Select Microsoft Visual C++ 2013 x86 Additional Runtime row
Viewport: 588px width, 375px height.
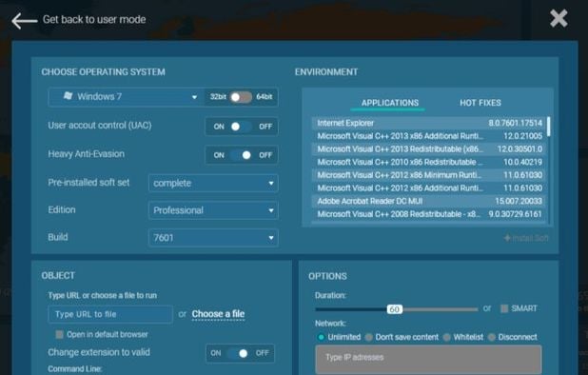point(428,136)
